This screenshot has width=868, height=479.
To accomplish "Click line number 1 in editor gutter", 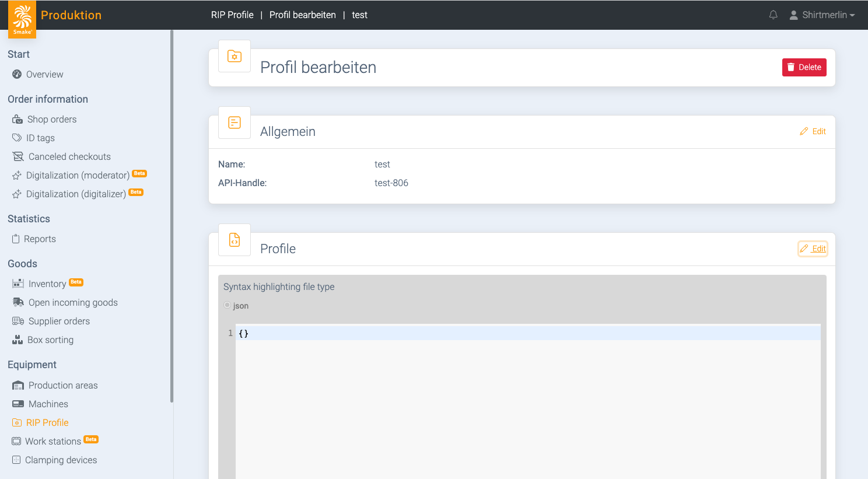I will coord(230,333).
